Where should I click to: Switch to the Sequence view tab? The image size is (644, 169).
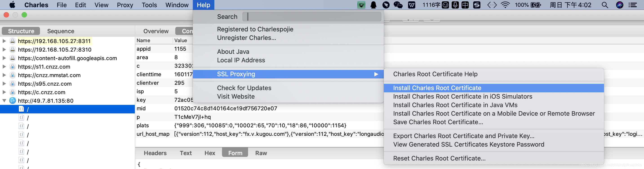coord(61,31)
